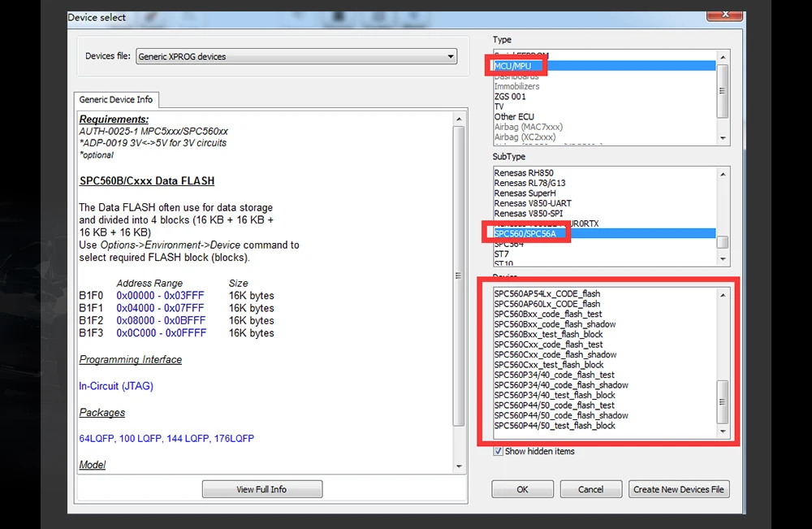Screen dimensions: 812x529
Task: Click the Device list scroll down arrow
Action: click(723, 431)
